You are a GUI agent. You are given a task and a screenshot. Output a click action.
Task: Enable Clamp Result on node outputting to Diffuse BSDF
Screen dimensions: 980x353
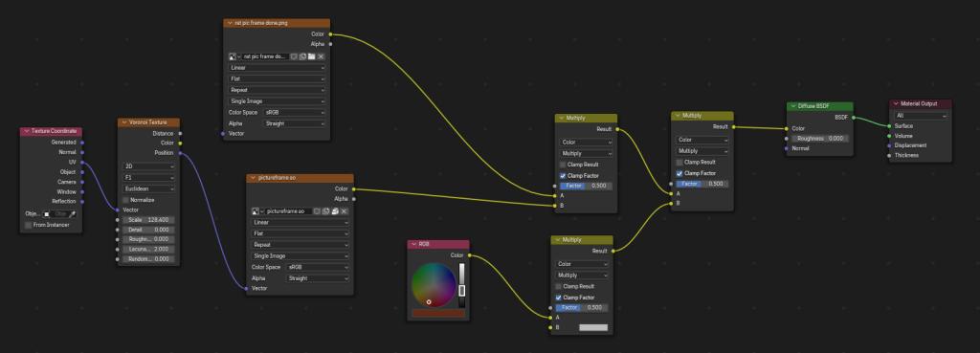pos(679,163)
